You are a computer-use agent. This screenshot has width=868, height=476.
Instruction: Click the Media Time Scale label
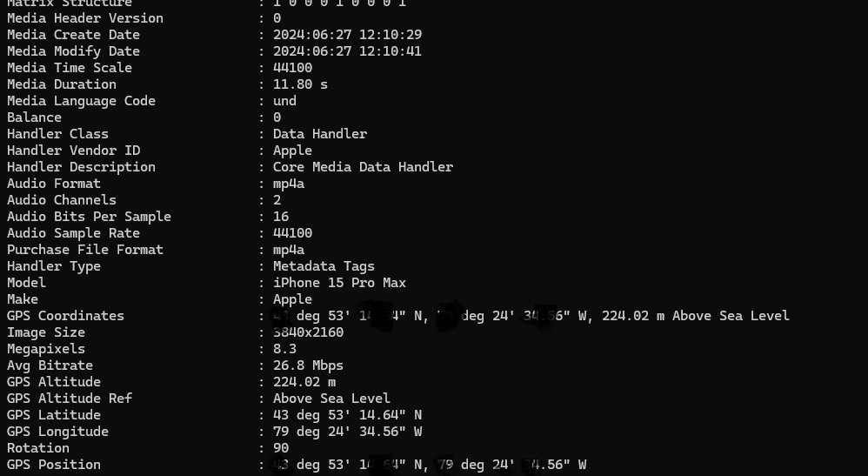point(70,68)
